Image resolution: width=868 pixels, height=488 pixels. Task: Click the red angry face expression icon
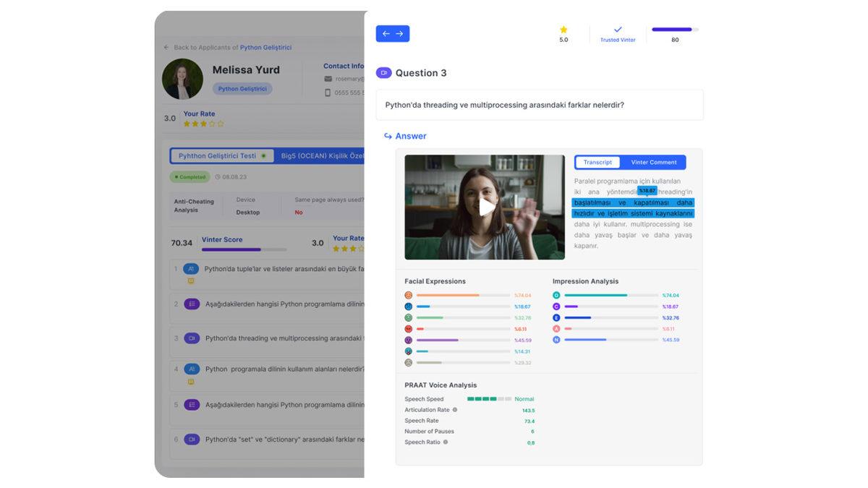point(409,329)
